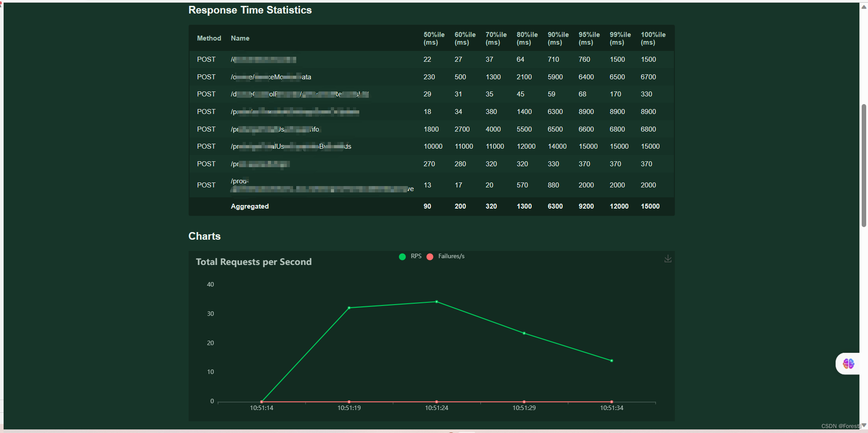Select the RPS data point at 10:51:34

click(x=611, y=360)
